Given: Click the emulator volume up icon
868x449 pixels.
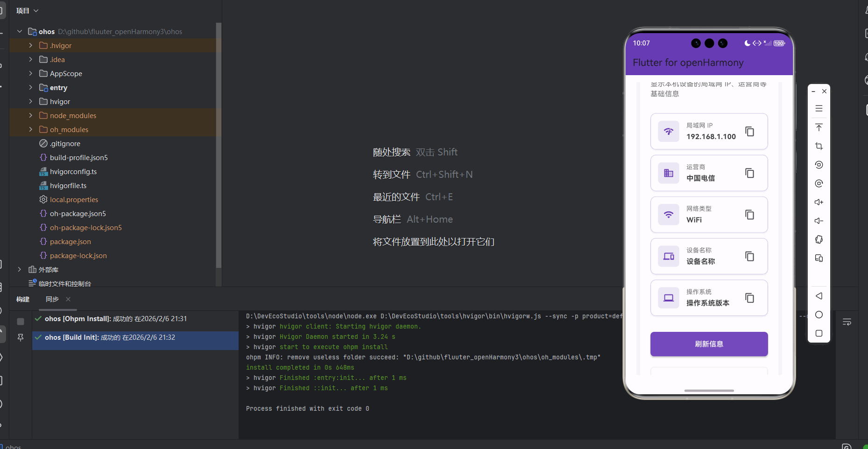Looking at the screenshot, I should click(819, 202).
